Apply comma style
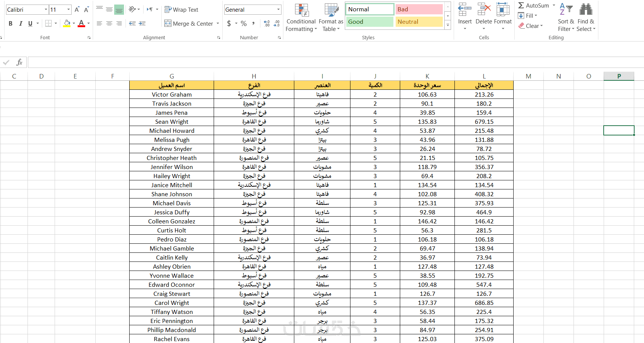644x343 pixels. click(x=253, y=23)
